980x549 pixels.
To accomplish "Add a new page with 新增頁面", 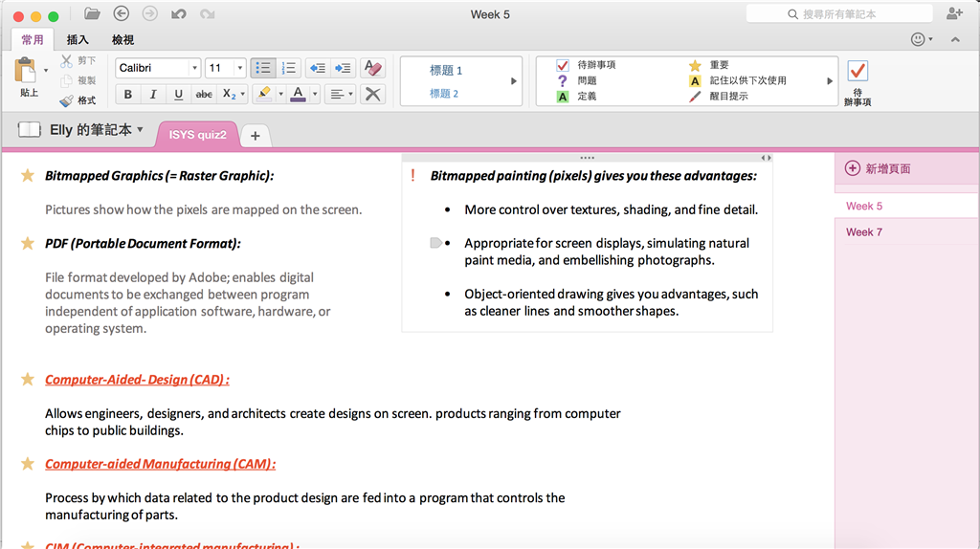I will pos(879,168).
